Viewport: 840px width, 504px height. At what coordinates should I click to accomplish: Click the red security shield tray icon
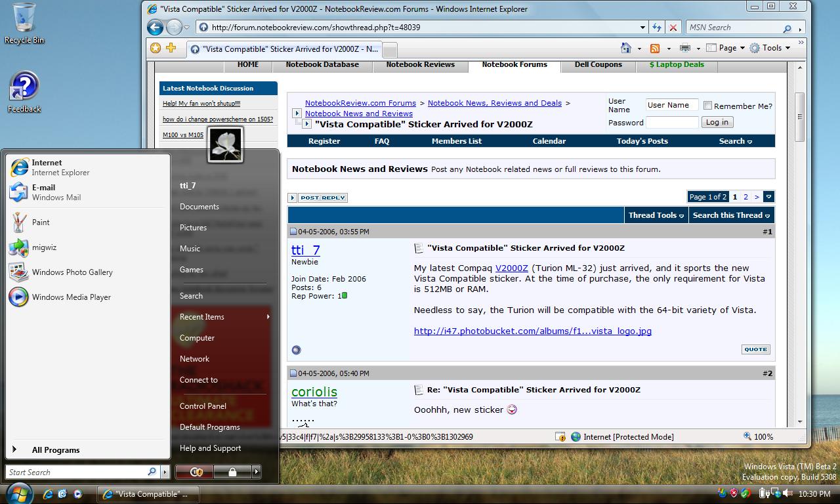pyautogui.click(x=734, y=493)
